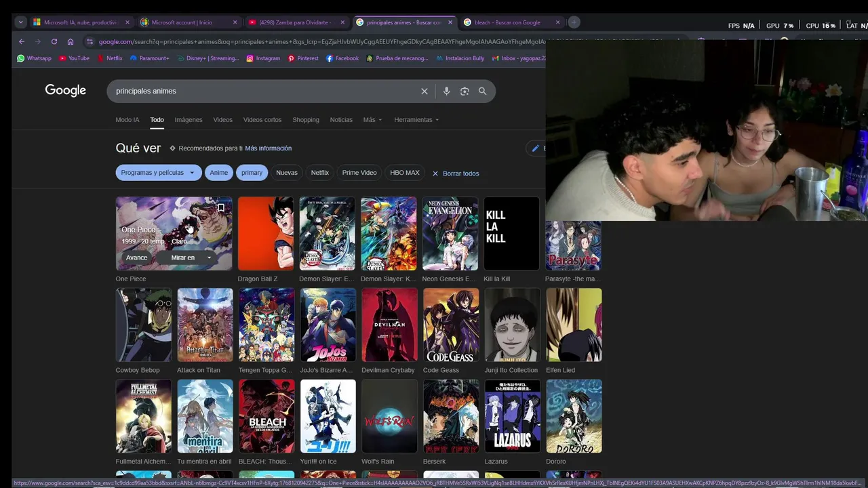868x488 pixels.
Task: Open the BLEACH Thousand-Year poster
Action: click(x=267, y=416)
